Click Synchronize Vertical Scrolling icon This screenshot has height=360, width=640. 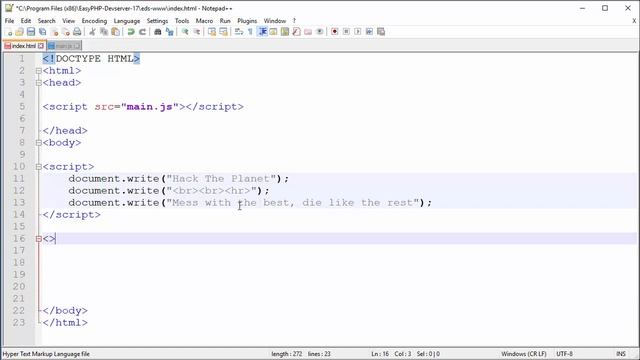(212, 32)
